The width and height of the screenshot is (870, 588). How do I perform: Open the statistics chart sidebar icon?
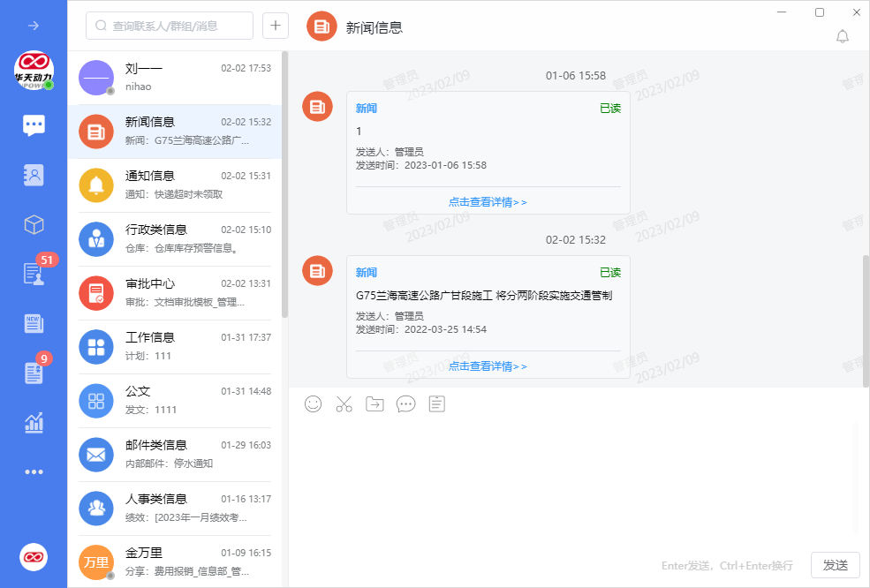(x=34, y=423)
